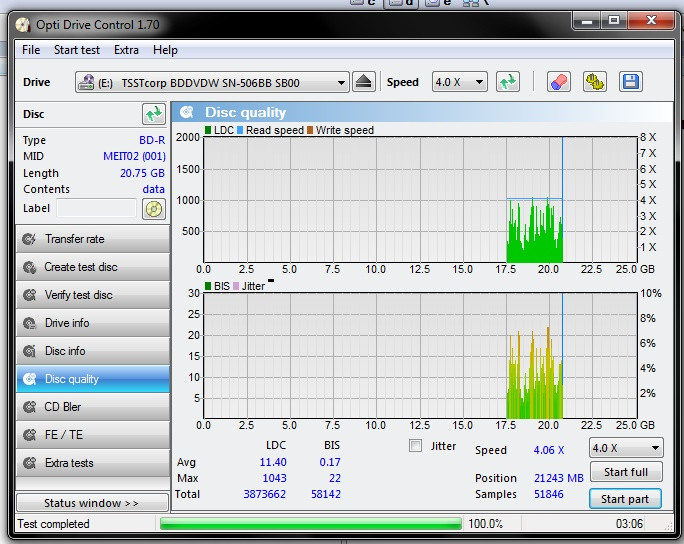Select the Disc quality panel
The height and width of the screenshot is (544, 684).
click(93, 379)
